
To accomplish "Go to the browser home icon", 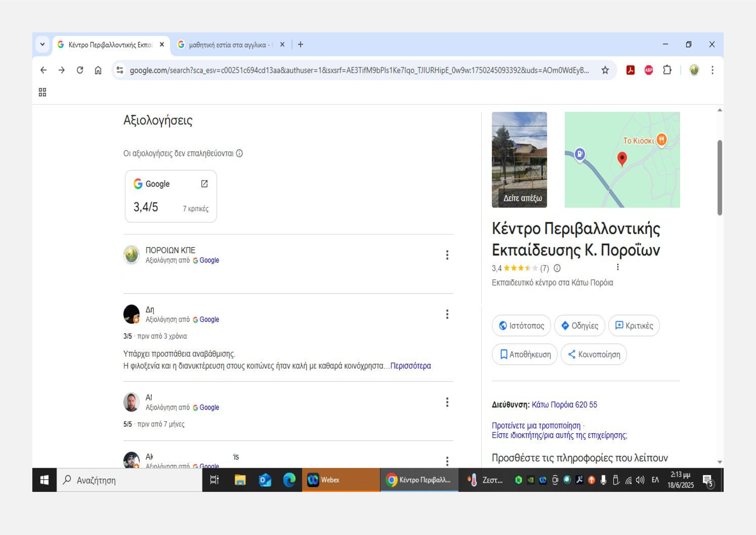I will coord(98,70).
